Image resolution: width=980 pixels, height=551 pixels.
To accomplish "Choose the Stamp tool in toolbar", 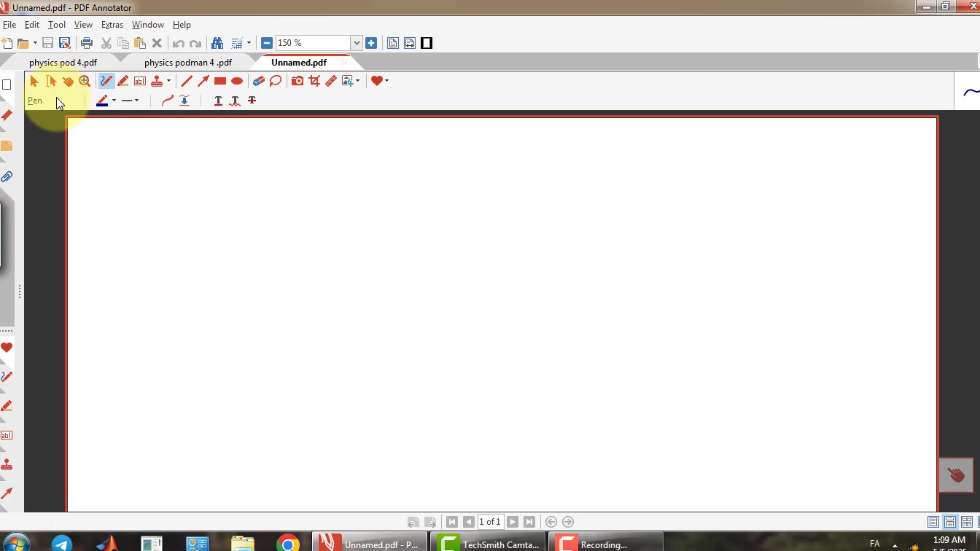I will point(157,81).
